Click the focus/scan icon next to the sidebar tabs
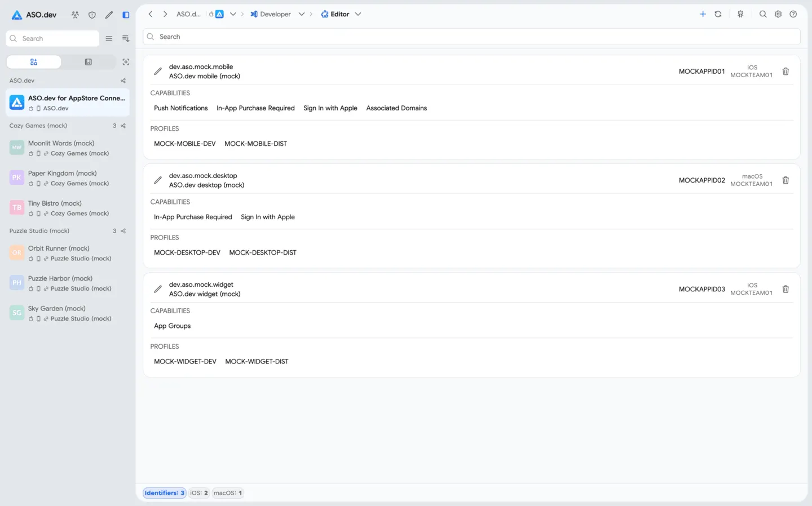This screenshot has height=506, width=812. tap(126, 62)
